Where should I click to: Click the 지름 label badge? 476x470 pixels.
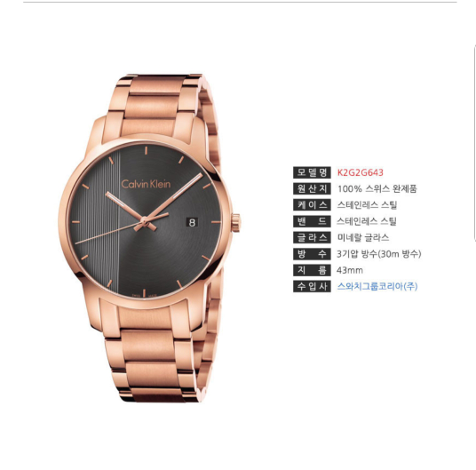(312, 270)
